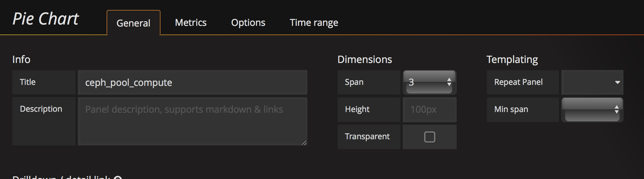Click the Height label
Viewport: 644px width, 179px height.
(357, 109)
